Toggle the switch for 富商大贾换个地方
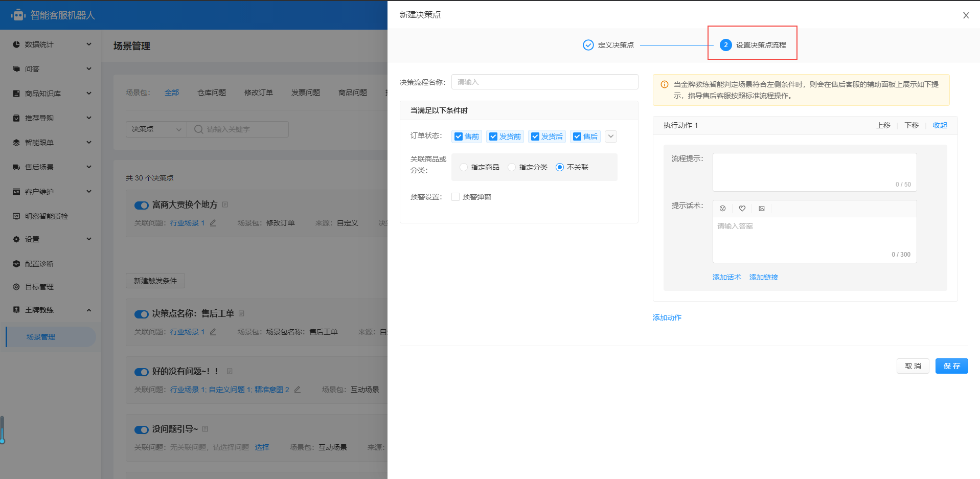This screenshot has width=980, height=479. (142, 206)
